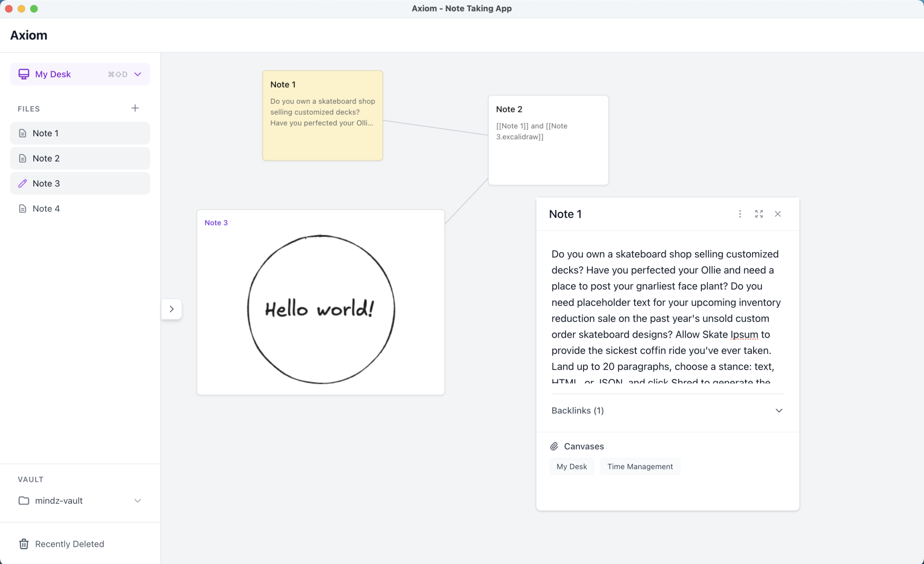Image resolution: width=924 pixels, height=564 pixels.
Task: Click the Hello world drawing in Note 3
Action: (321, 309)
